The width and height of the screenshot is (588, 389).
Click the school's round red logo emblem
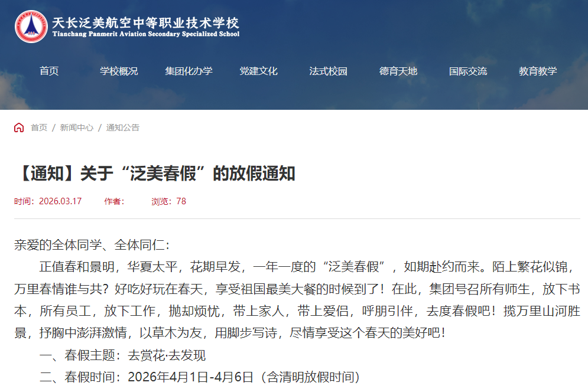[31, 27]
